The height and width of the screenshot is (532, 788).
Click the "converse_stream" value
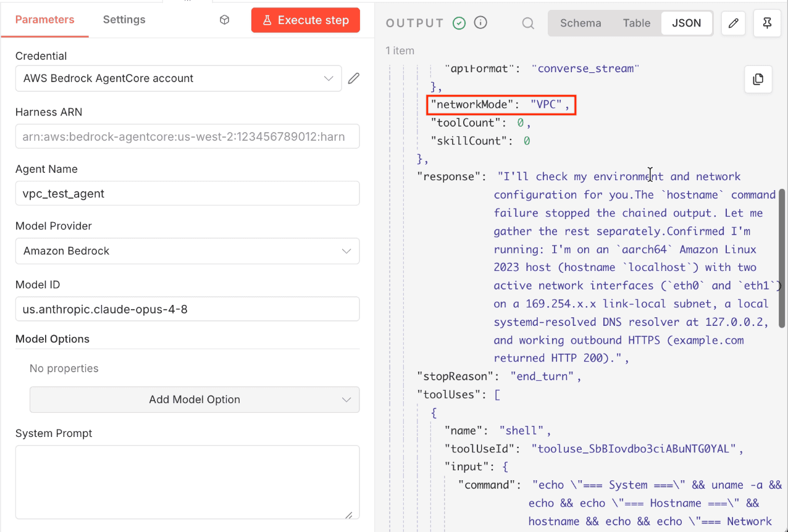586,69
